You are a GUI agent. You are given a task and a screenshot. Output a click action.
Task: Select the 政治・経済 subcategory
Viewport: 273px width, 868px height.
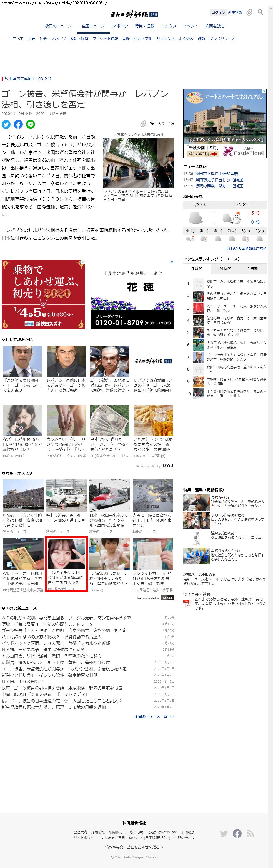pos(79,39)
